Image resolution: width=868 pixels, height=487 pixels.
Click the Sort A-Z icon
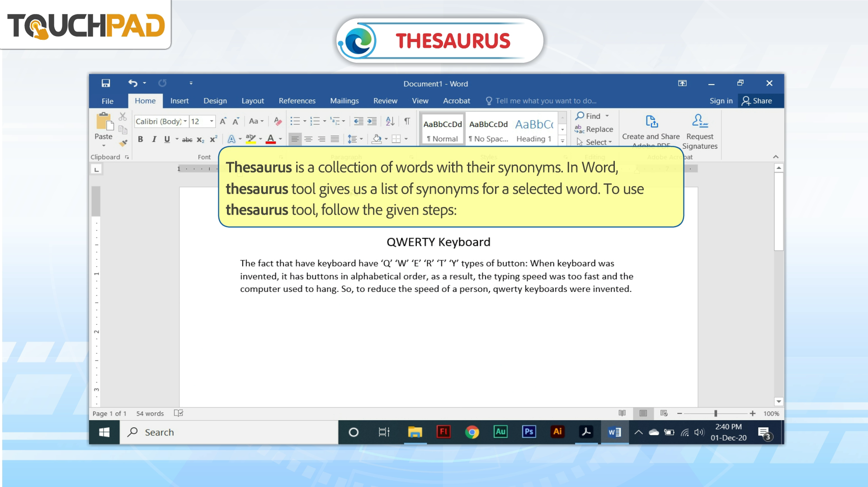[390, 121]
